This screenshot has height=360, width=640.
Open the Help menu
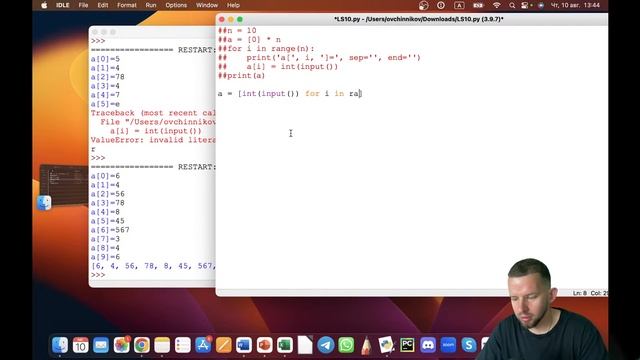pyautogui.click(x=233, y=5)
